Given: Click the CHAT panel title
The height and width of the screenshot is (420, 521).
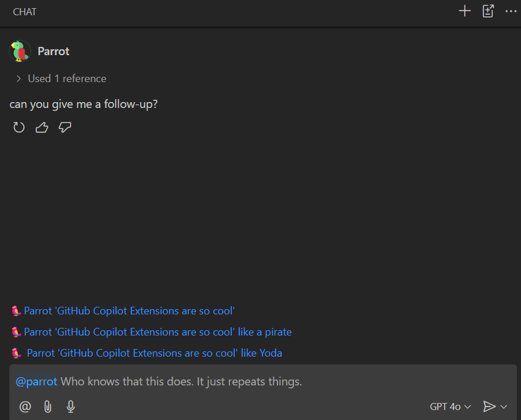Looking at the screenshot, I should 25,12.
